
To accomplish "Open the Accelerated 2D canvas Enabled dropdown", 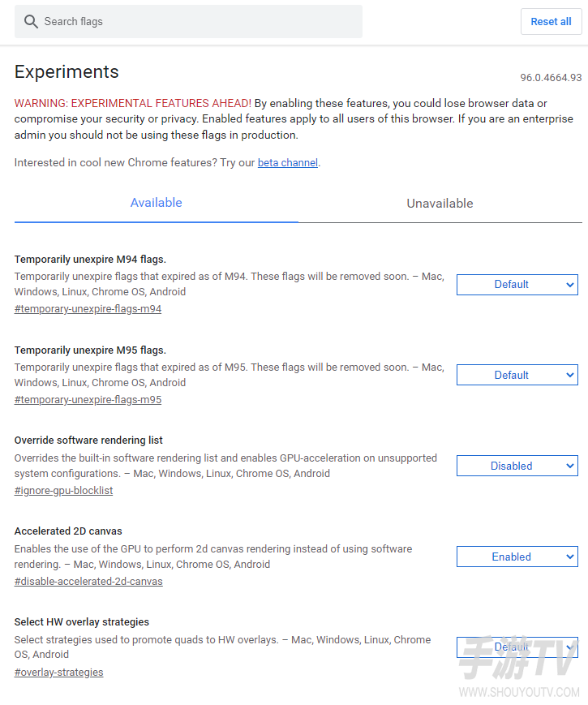I will pyautogui.click(x=517, y=557).
